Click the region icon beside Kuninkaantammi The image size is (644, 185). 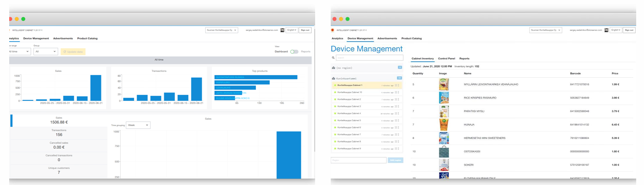(333, 78)
